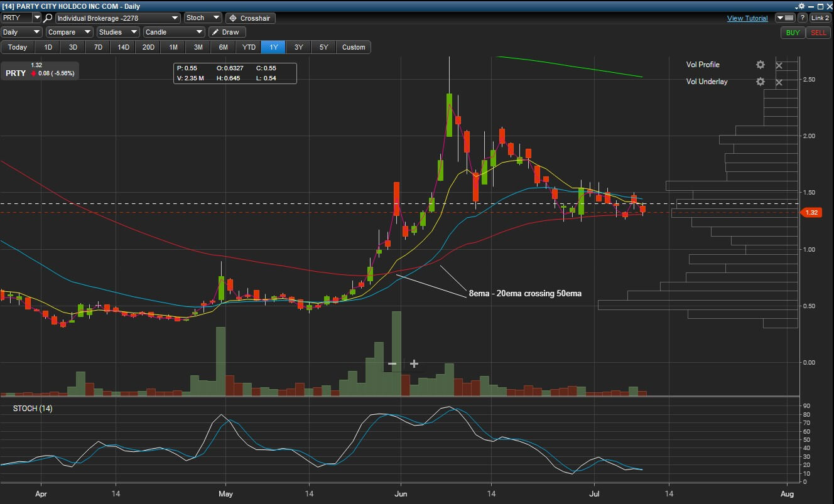Select the 1M time range
Viewport: 834px width, 504px height.
173,47
